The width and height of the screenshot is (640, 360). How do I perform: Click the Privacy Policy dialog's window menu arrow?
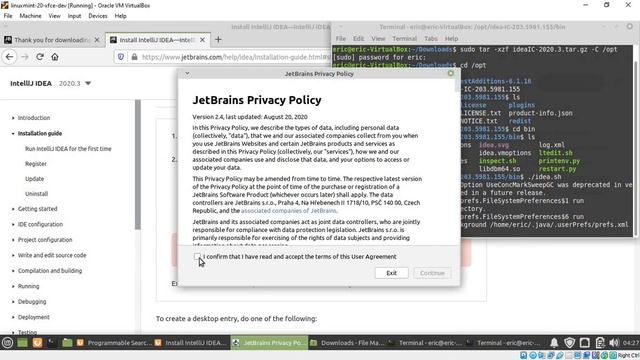[x=187, y=73]
